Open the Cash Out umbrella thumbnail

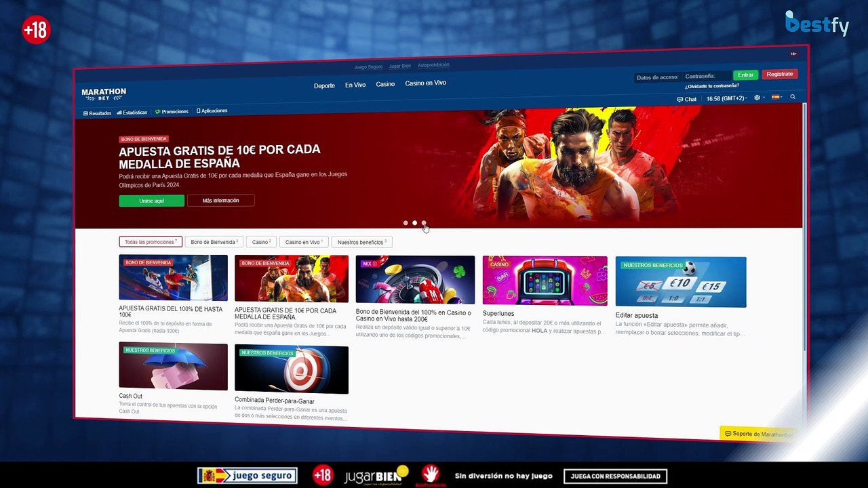pos(173,367)
